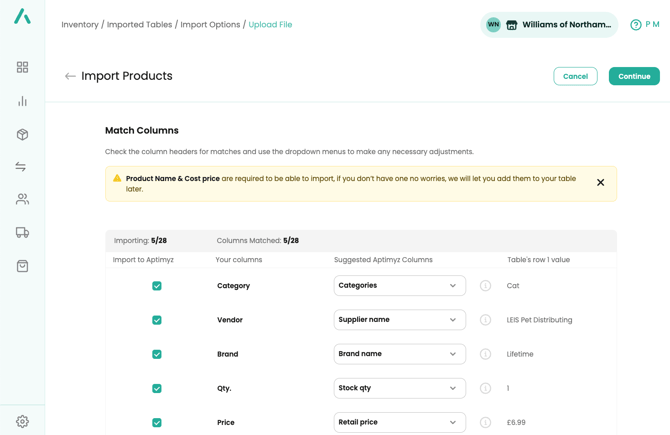Open the dashboard grid icon in sidebar

click(x=22, y=67)
